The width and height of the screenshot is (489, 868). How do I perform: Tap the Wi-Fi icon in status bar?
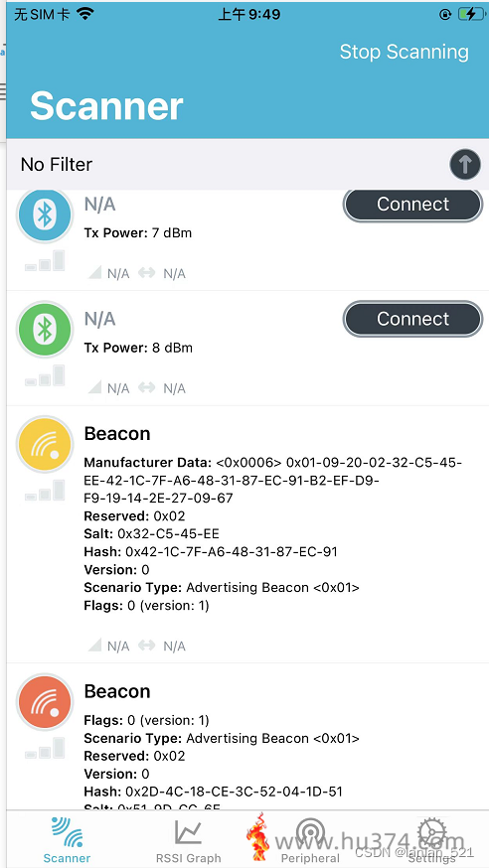pyautogui.click(x=84, y=14)
